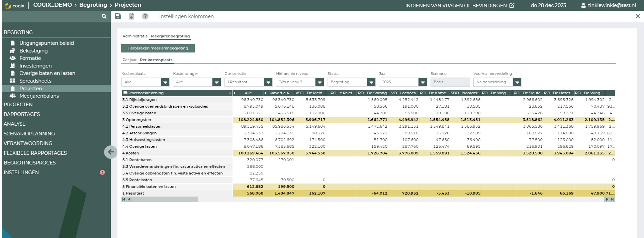Click the search magnifier icon in sidebar
This screenshot has height=238, width=644.
coord(104,16)
